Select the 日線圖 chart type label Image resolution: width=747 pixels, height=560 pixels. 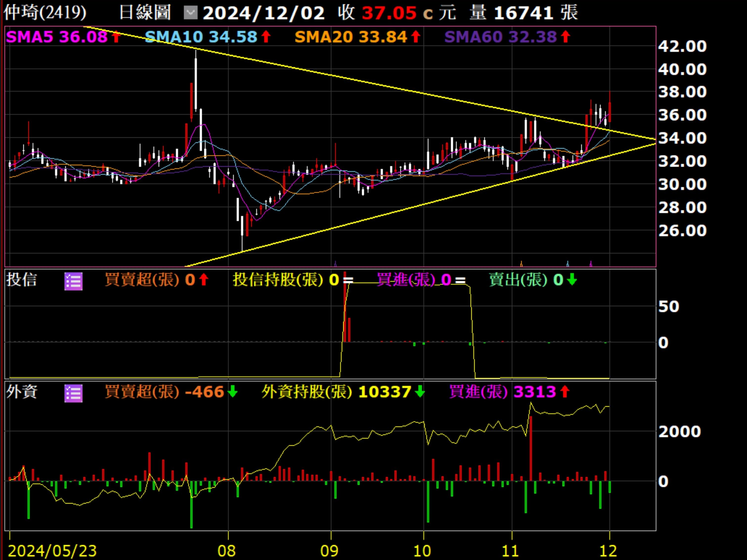pyautogui.click(x=145, y=13)
